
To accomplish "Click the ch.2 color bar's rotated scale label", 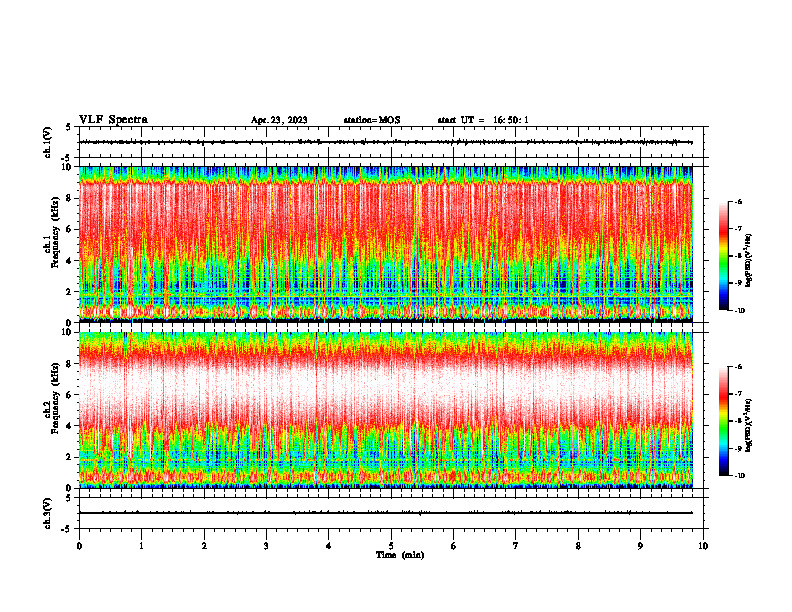I will click(749, 426).
